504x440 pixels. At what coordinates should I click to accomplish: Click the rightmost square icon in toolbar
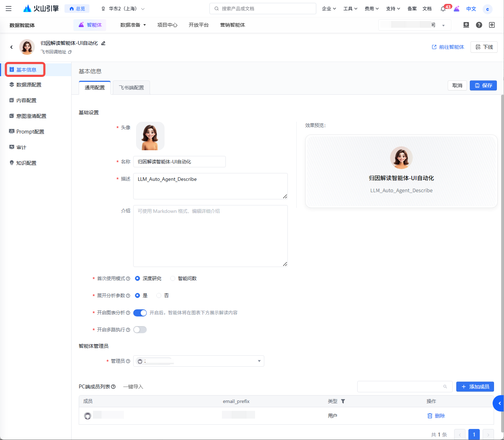[x=492, y=25]
